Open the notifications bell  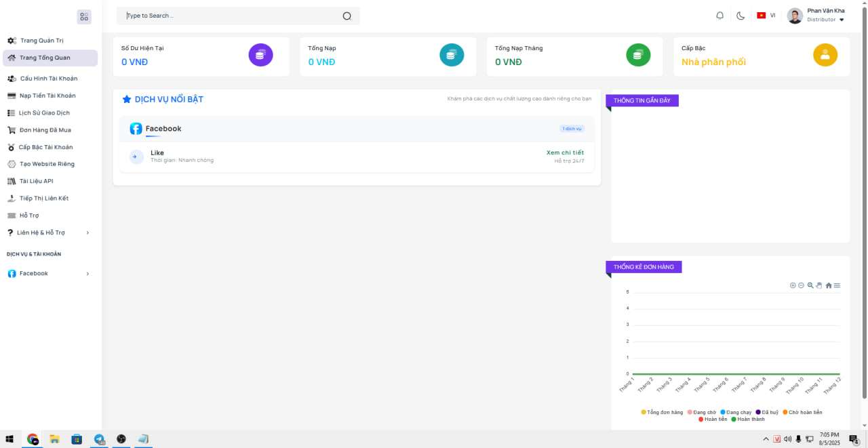pos(720,16)
